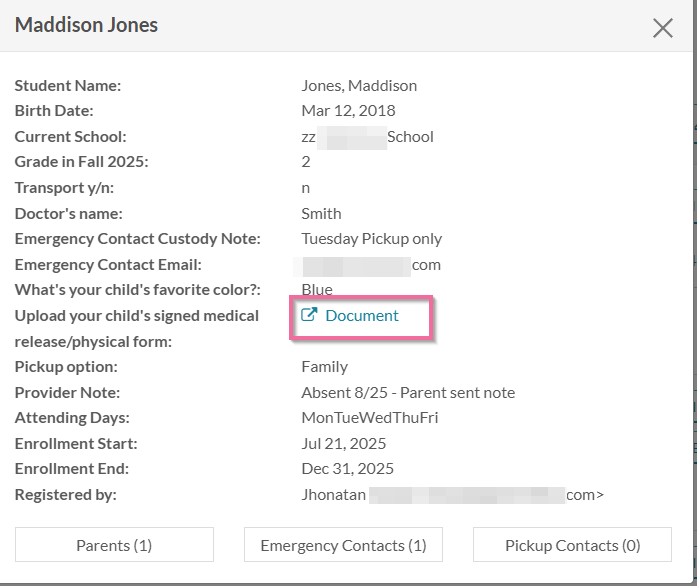This screenshot has width=697, height=586.
Task: Select the MonTueWedThuFri attending days value
Action: [370, 417]
